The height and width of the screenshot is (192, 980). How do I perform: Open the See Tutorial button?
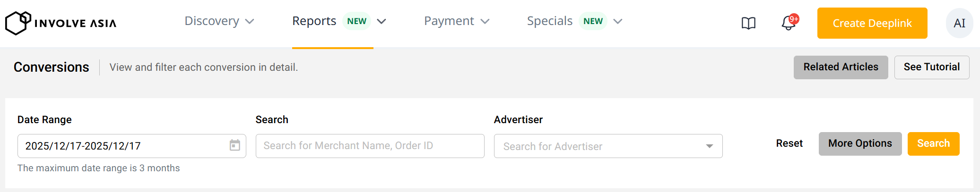click(x=931, y=67)
